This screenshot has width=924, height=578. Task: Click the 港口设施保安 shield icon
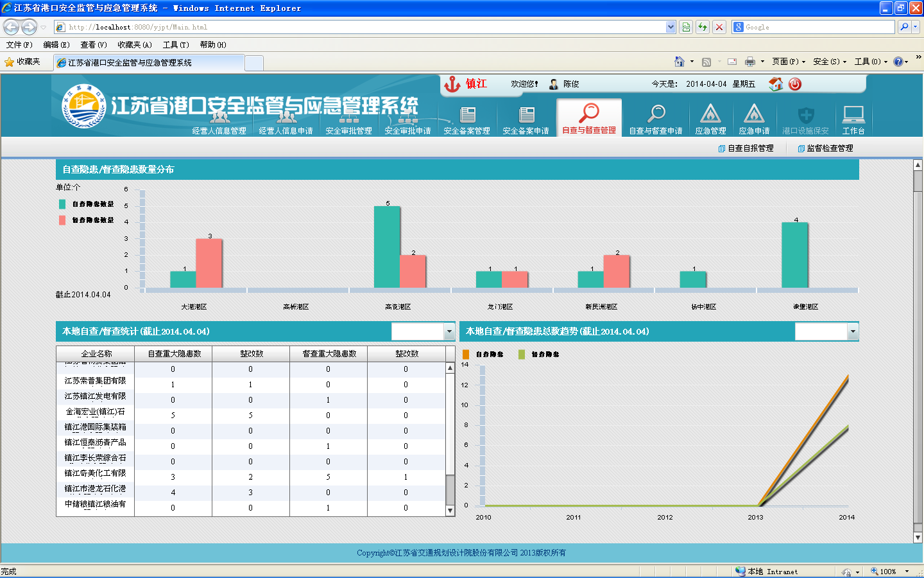click(x=805, y=115)
